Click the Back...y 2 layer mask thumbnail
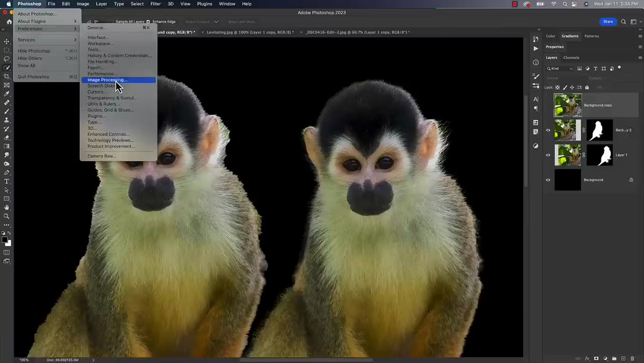This screenshot has height=363, width=644. click(599, 130)
